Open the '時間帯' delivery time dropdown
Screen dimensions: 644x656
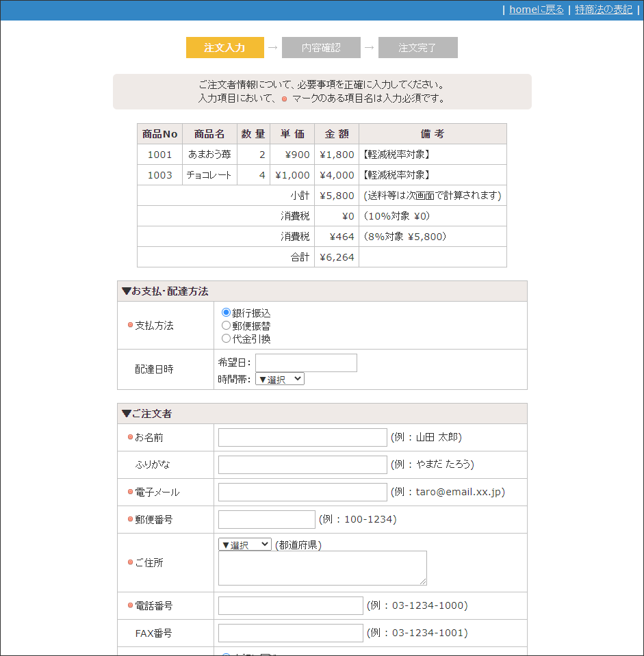point(279,379)
